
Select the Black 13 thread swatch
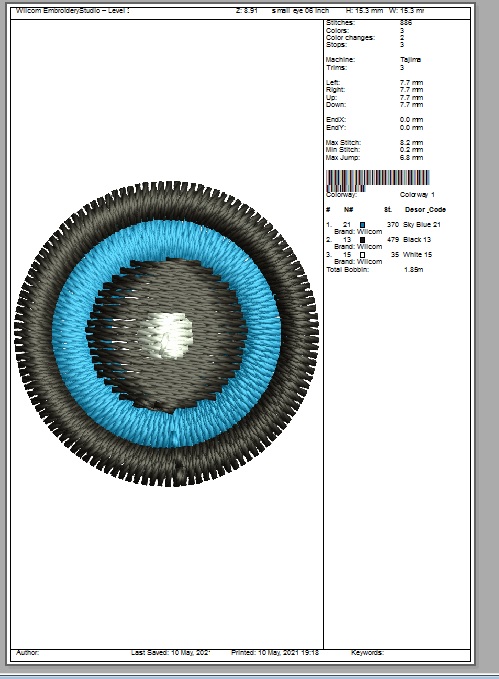(363, 239)
